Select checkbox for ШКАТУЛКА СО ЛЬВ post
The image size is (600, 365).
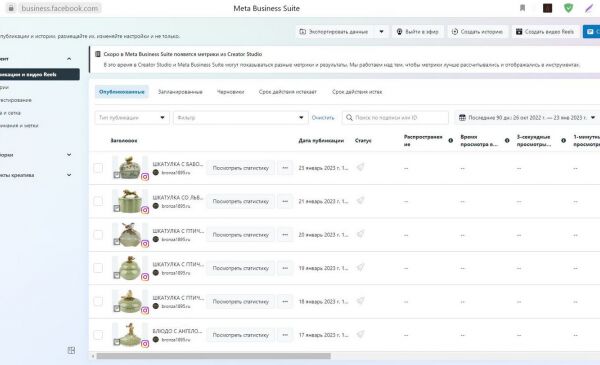point(98,201)
